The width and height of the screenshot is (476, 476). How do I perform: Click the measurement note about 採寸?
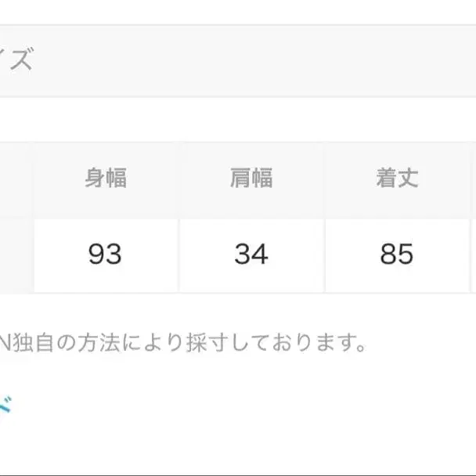coord(184,342)
